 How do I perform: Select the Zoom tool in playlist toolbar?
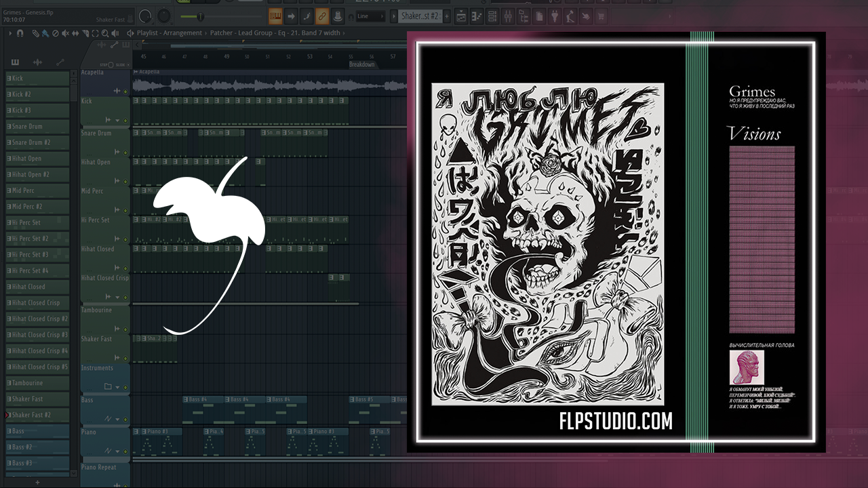[105, 33]
